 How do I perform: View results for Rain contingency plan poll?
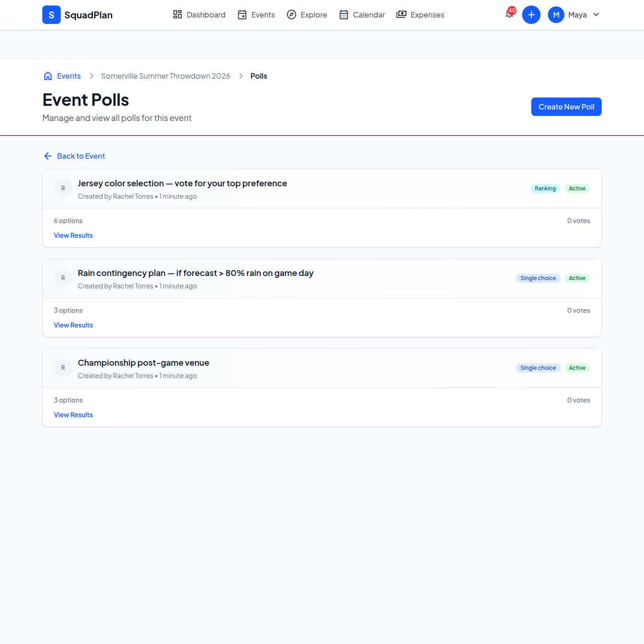(73, 325)
